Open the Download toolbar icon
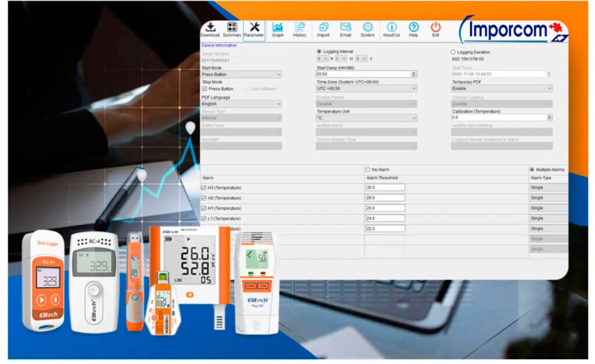Screen dimensions: 595x364 pos(210,30)
